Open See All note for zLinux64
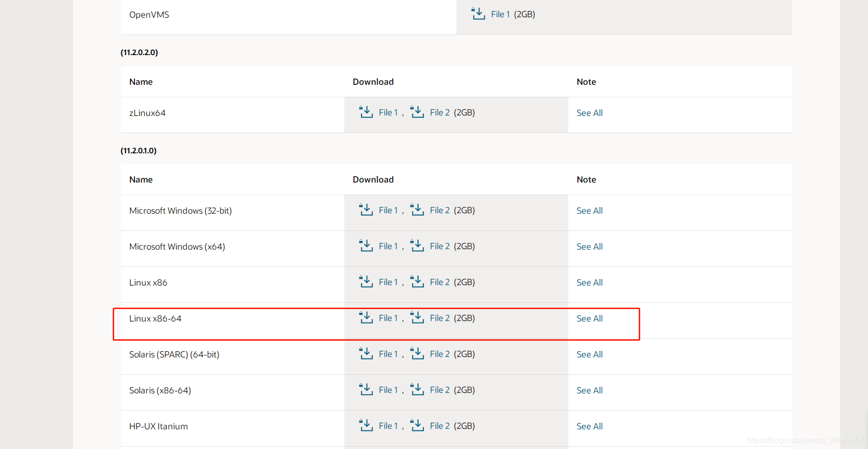Viewport: 868px width, 449px height. (589, 113)
